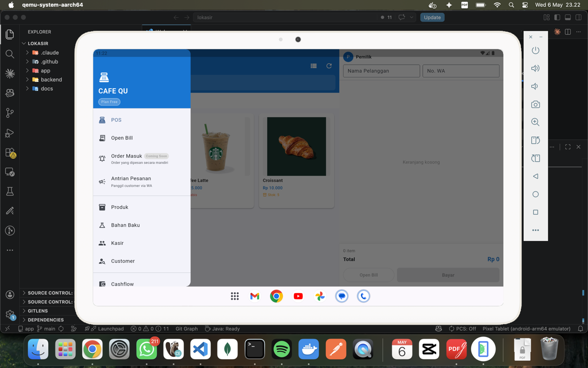Select Order Masuk drawer entry
Screen dimensions: 588x368
[x=142, y=158]
